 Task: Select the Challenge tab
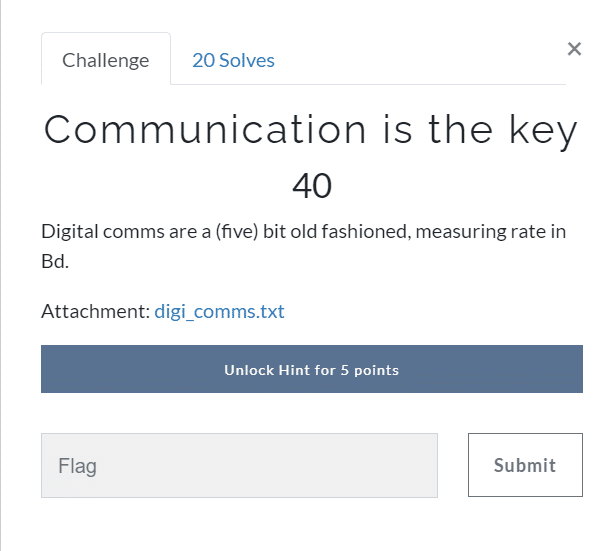tap(106, 59)
